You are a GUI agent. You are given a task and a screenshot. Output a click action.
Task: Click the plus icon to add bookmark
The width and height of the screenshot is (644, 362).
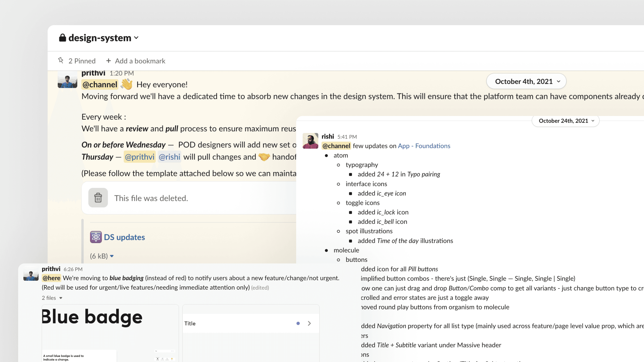coord(109,61)
